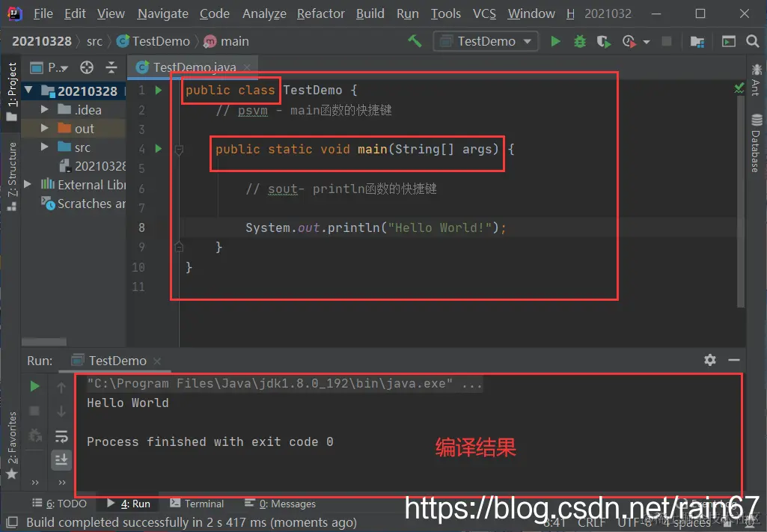Expand the out folder

pos(44,128)
